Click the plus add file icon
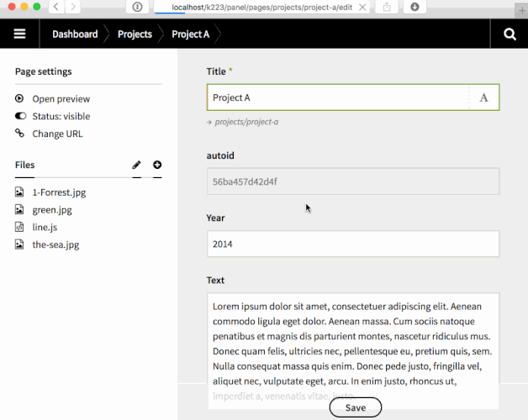The height and width of the screenshot is (420, 528). point(157,165)
